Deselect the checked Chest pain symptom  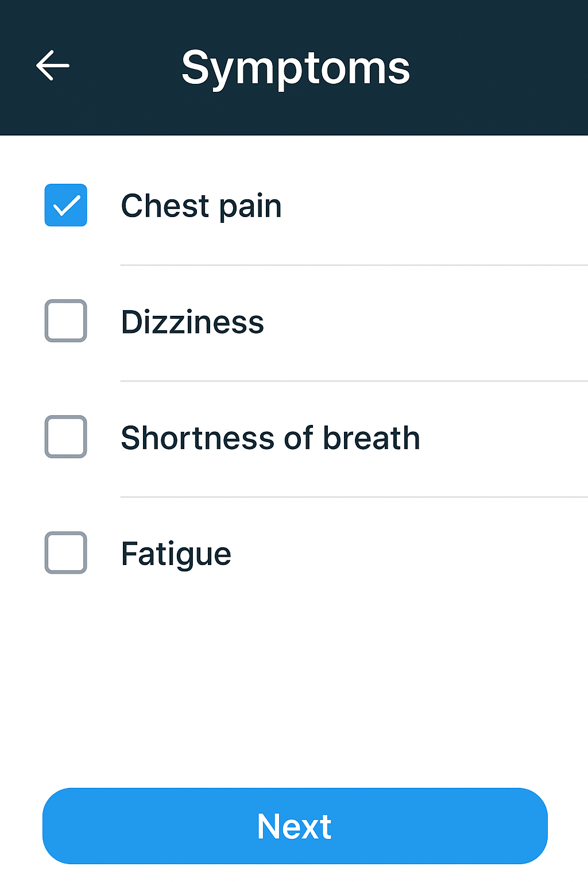(66, 205)
